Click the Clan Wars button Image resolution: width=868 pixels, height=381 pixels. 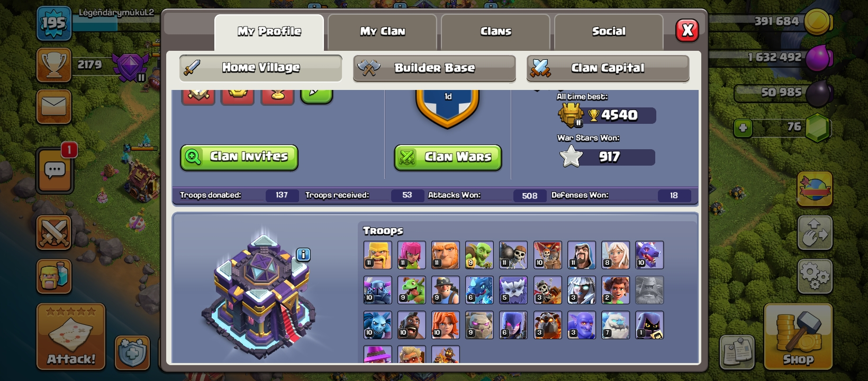click(x=448, y=157)
